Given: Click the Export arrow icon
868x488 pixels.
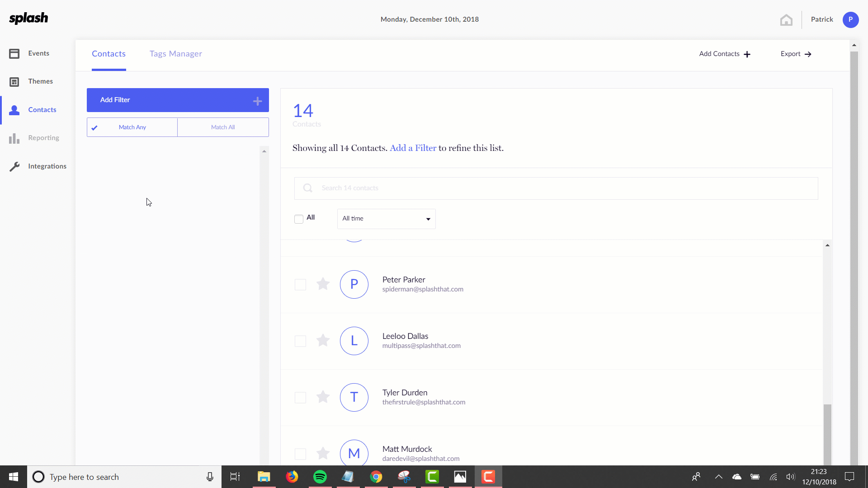Looking at the screenshot, I should (808, 54).
